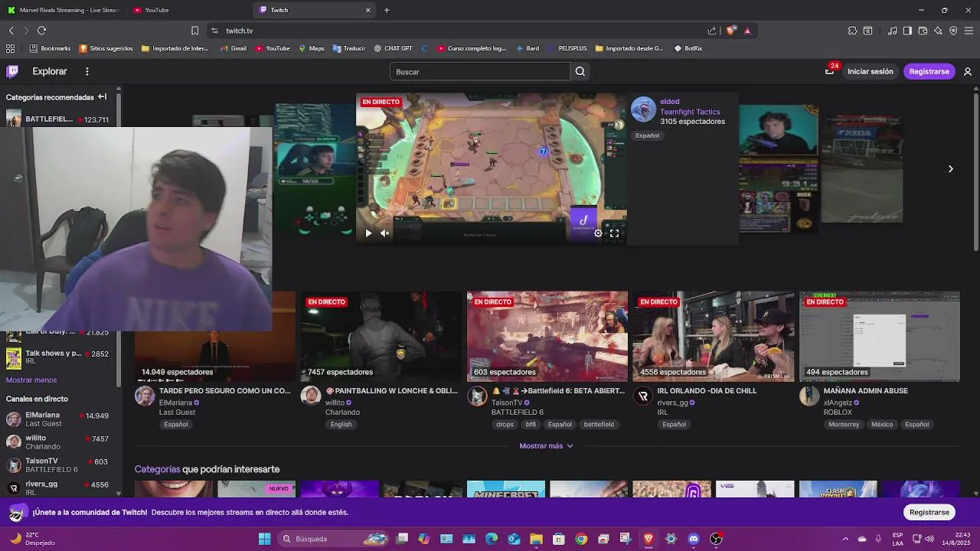Open the CHAT GPT bookmark

click(393, 48)
